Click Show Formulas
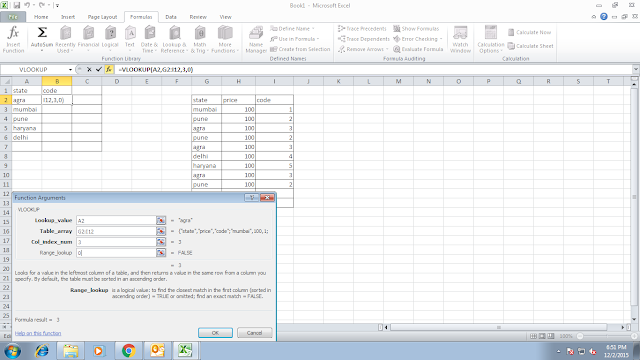 [416, 29]
